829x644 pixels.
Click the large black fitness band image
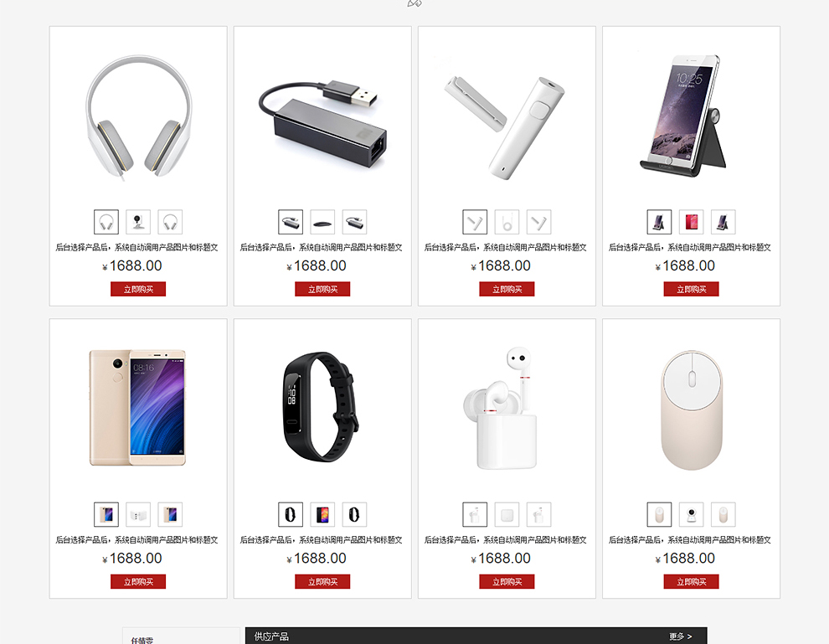point(321,407)
